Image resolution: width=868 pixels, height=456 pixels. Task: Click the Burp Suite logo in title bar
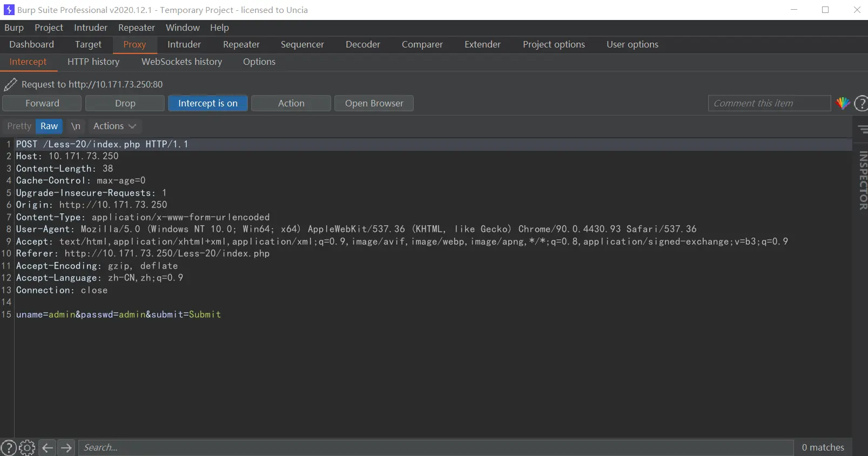click(x=9, y=10)
